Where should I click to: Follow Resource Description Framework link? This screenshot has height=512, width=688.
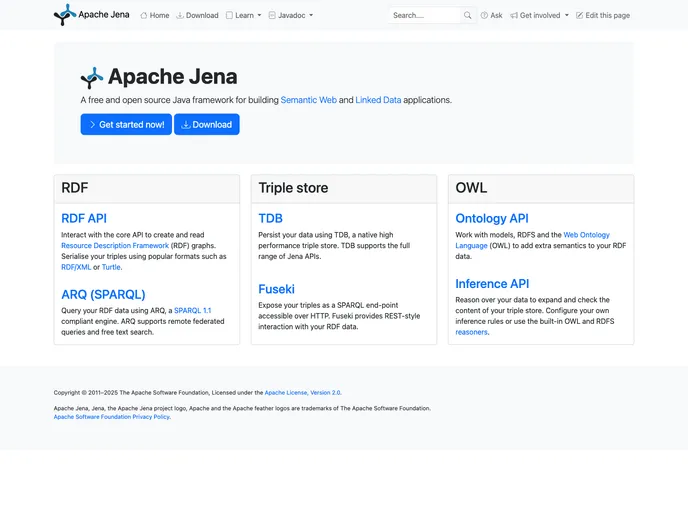(x=115, y=246)
